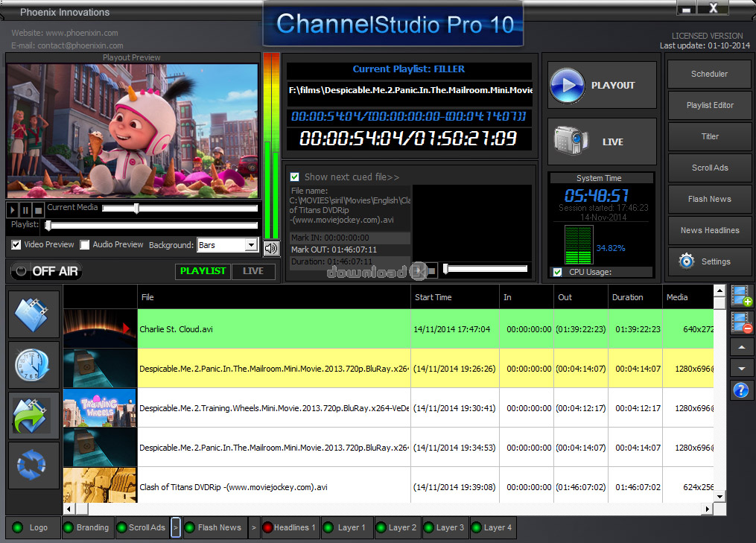Image resolution: width=756 pixels, height=543 pixels.
Task: Click the blue PLAYOUT play icon
Action: coord(568,86)
